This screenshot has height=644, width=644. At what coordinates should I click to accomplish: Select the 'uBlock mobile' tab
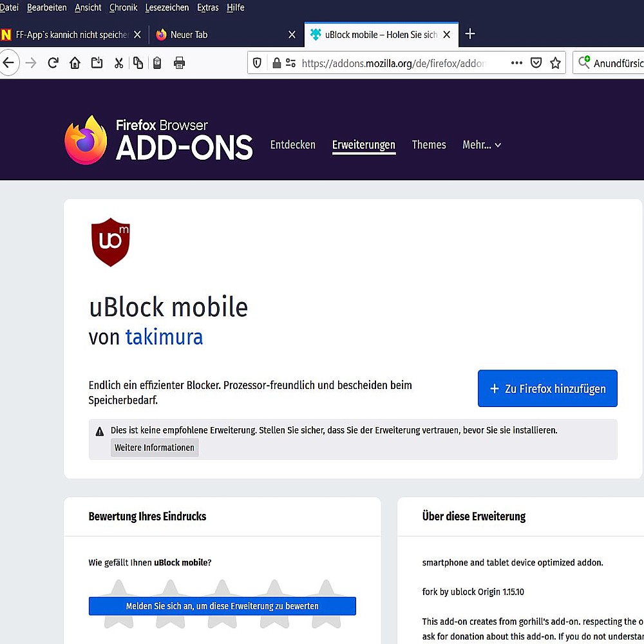(x=381, y=35)
